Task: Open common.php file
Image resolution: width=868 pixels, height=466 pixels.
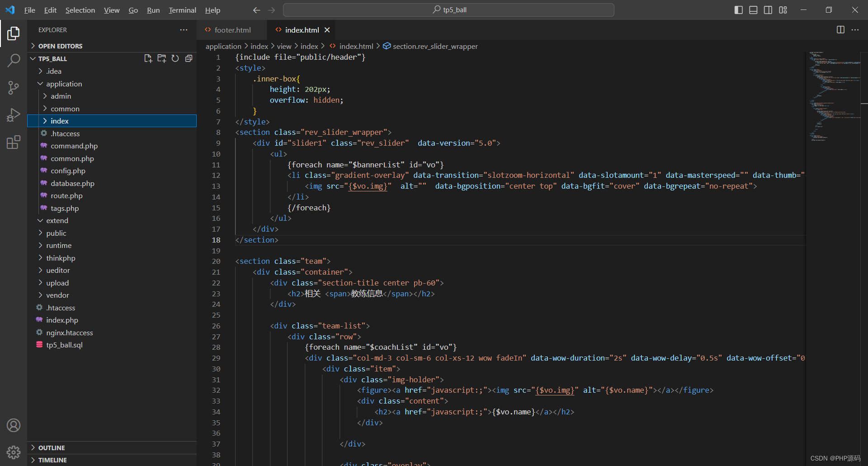Action: coord(72,158)
